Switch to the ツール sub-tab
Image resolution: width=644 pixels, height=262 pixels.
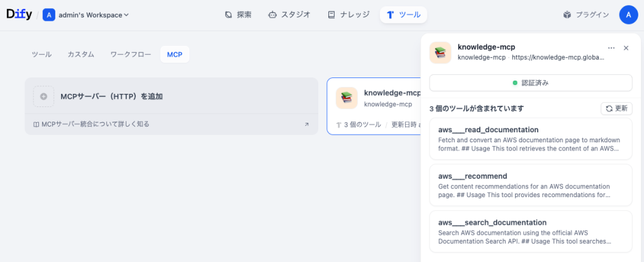[x=42, y=54]
